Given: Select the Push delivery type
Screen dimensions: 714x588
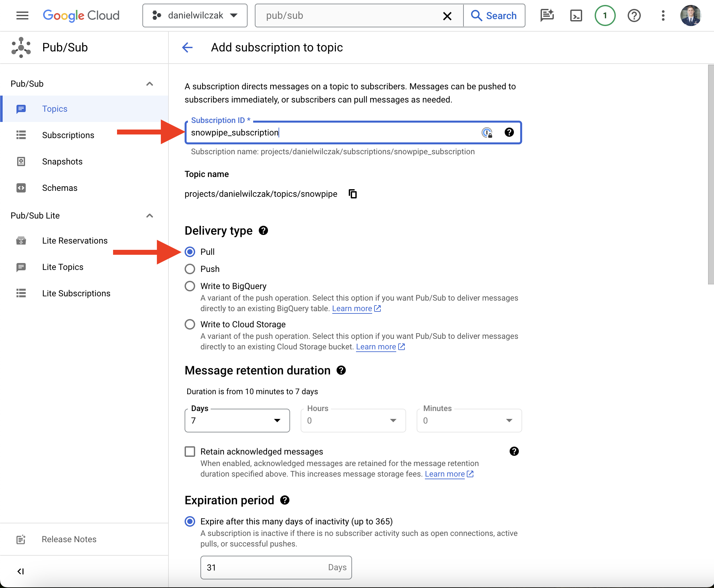Looking at the screenshot, I should tap(190, 269).
